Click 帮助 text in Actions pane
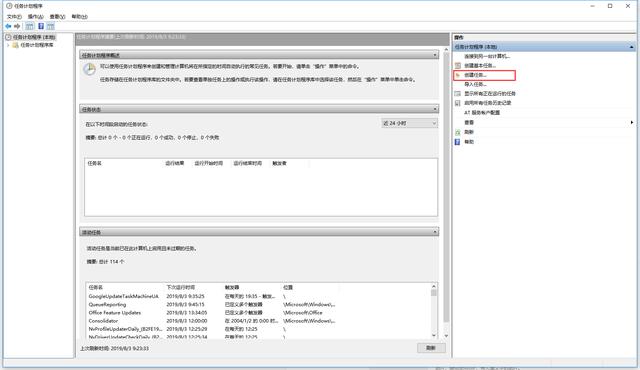Image resolution: width=640 pixels, height=370 pixels. coord(469,142)
